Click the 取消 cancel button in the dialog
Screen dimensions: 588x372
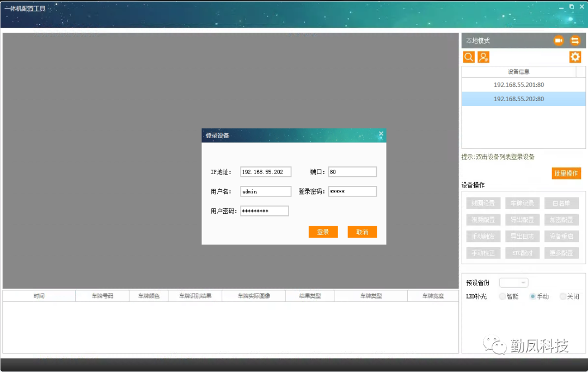coord(362,231)
